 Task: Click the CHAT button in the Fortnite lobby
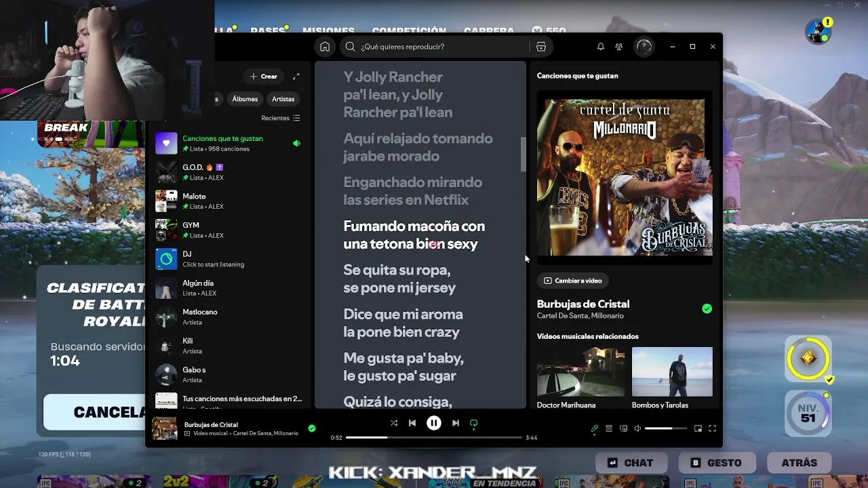[x=631, y=463]
